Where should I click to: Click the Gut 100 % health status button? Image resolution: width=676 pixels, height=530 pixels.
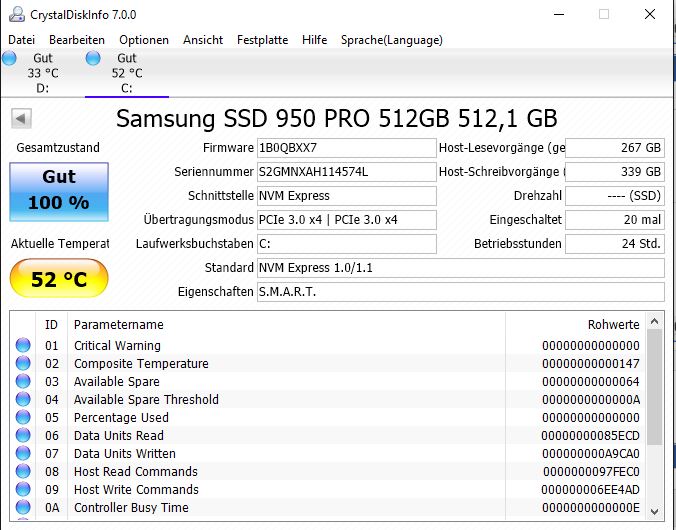click(x=59, y=192)
